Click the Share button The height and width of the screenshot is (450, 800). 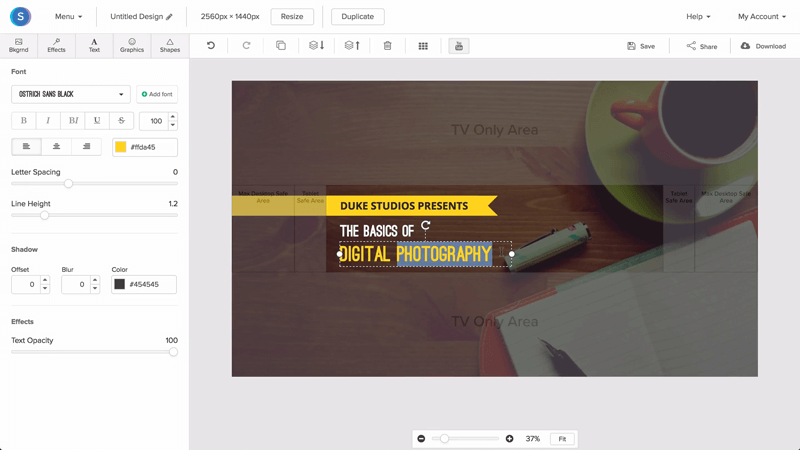pos(702,46)
